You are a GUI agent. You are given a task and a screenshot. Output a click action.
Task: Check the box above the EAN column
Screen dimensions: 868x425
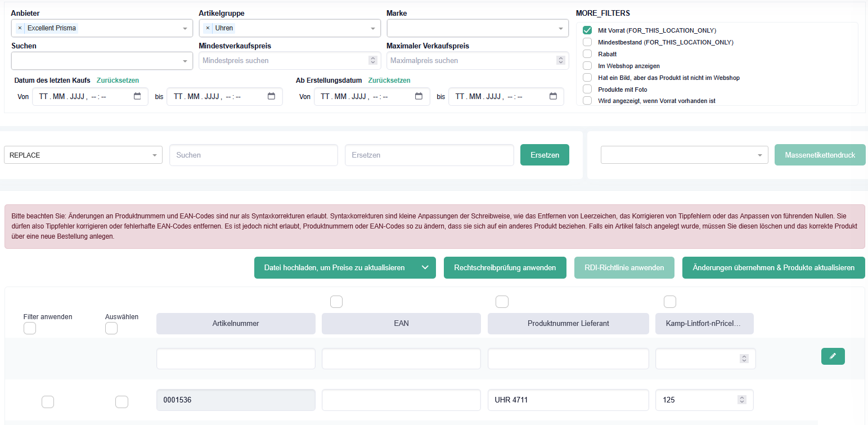[336, 302]
